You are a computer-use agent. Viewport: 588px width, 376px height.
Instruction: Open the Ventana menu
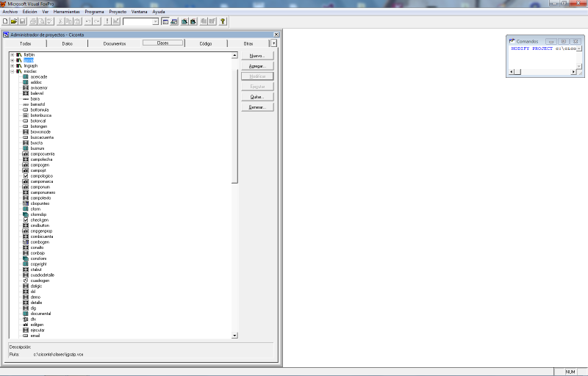click(x=139, y=12)
